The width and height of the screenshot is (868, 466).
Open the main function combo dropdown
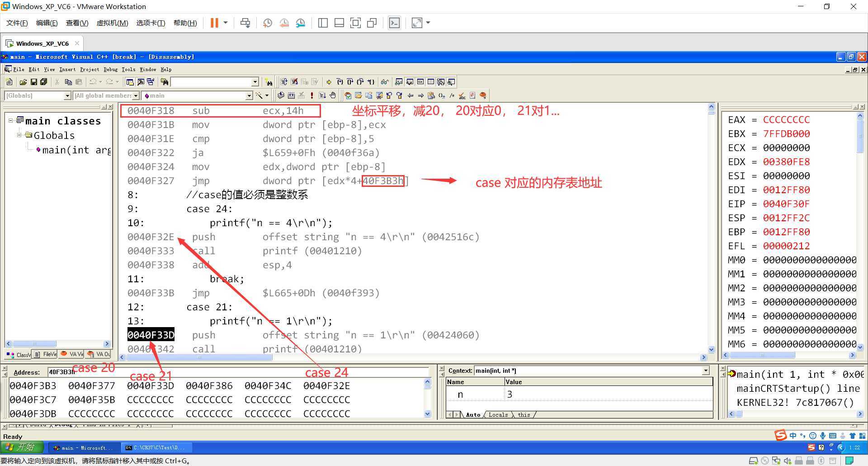click(249, 95)
